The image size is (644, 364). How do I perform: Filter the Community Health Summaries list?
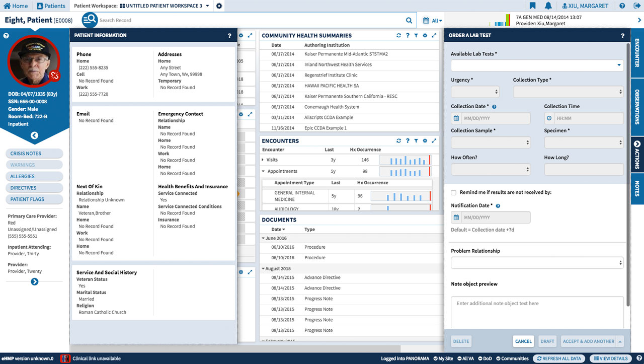[416, 36]
